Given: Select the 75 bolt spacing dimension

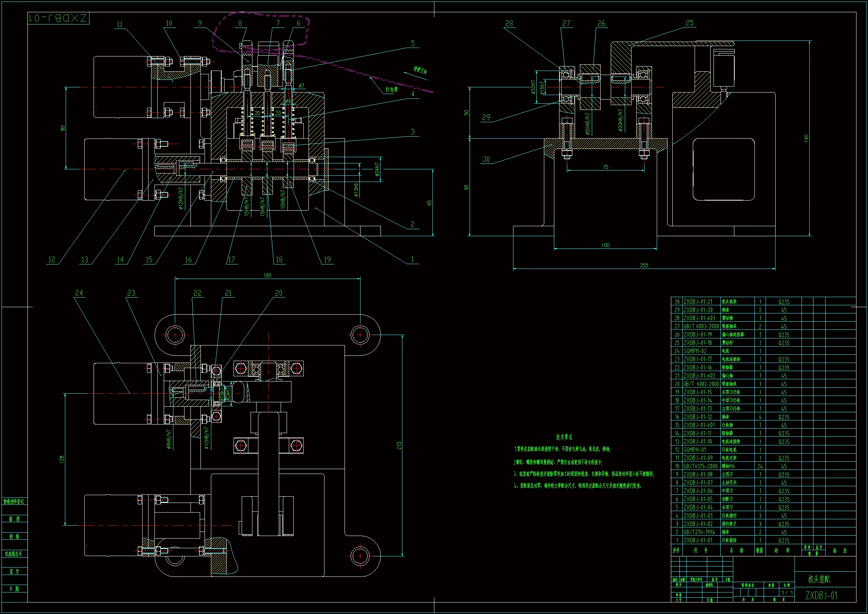Looking at the screenshot, I should pyautogui.click(x=606, y=167).
